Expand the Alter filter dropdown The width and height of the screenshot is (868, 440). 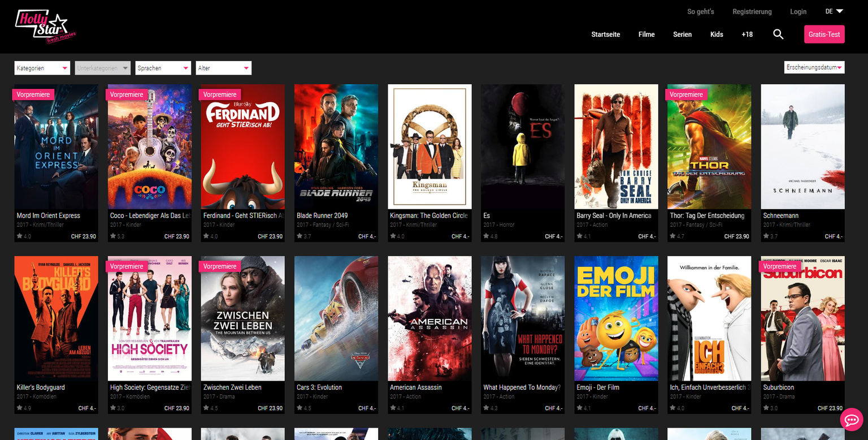[223, 67]
